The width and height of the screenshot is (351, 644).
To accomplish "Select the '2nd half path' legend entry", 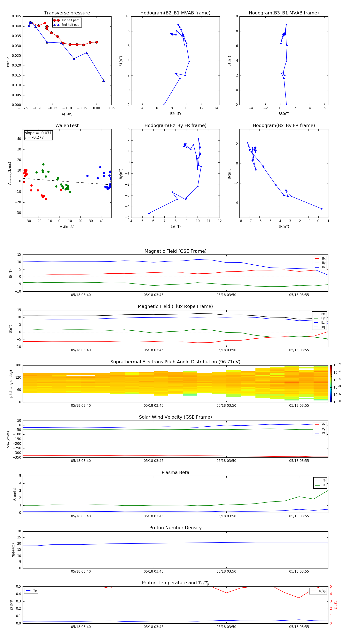I will coord(67,25).
